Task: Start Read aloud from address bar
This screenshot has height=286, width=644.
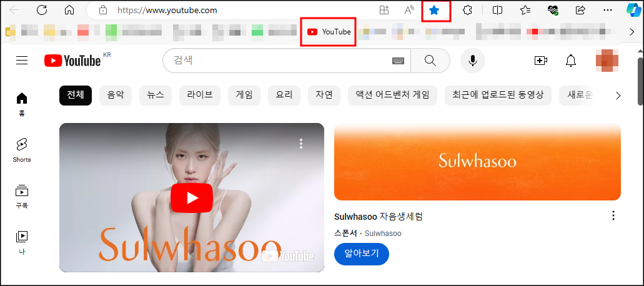Action: point(409,10)
